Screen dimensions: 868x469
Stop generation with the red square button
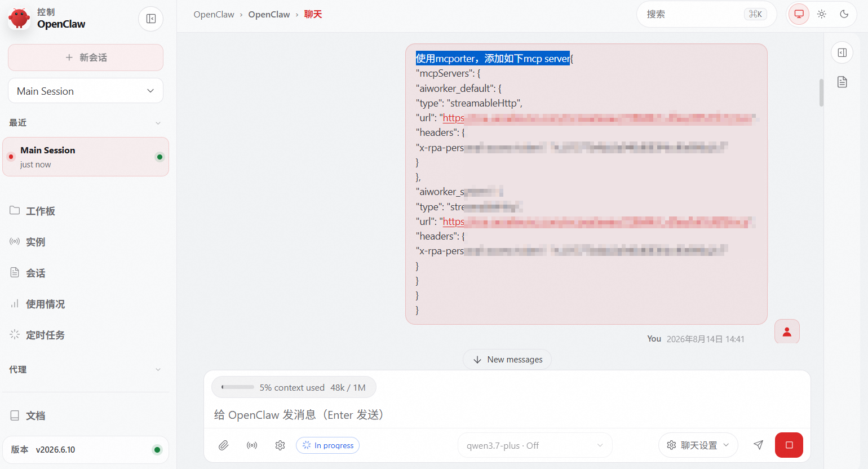[x=789, y=445]
